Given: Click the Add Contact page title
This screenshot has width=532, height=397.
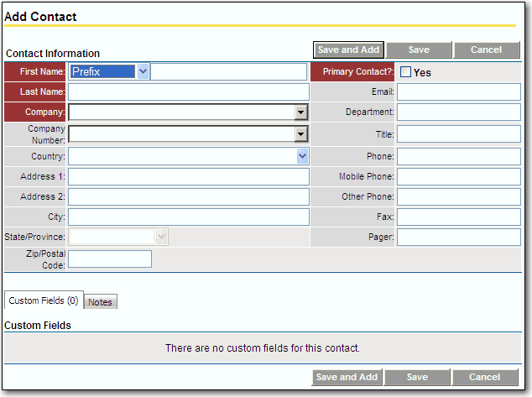Looking at the screenshot, I should pyautogui.click(x=40, y=17).
